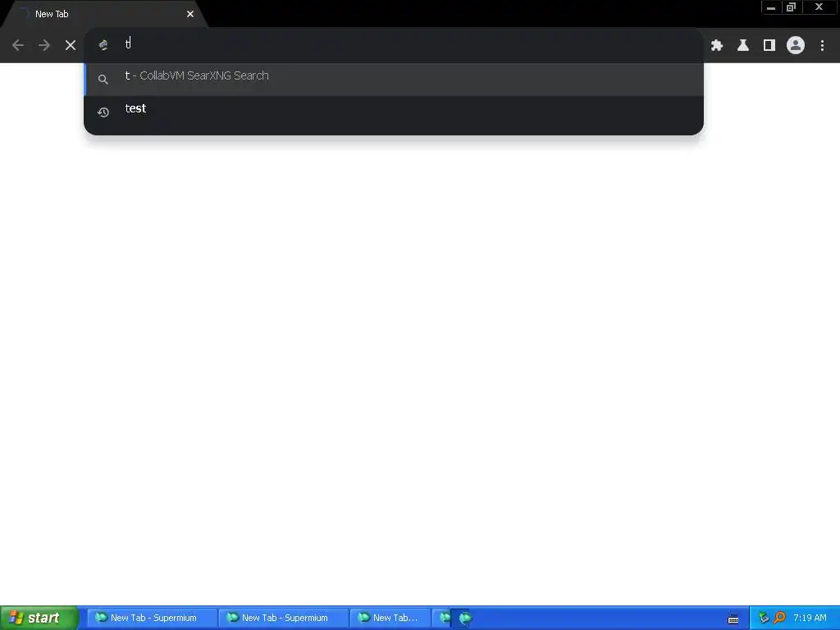The image size is (840, 630).
Task: Select 't - CollabVM SearXNG Search' suggestion
Action: click(394, 80)
